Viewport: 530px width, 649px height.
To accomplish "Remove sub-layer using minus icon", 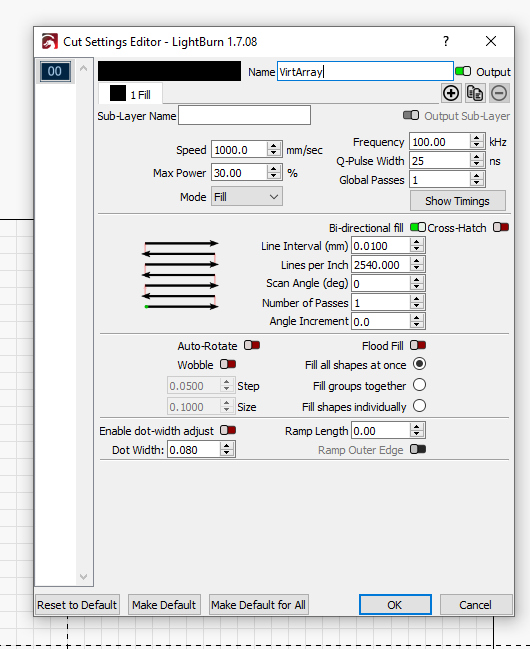I will 499,93.
